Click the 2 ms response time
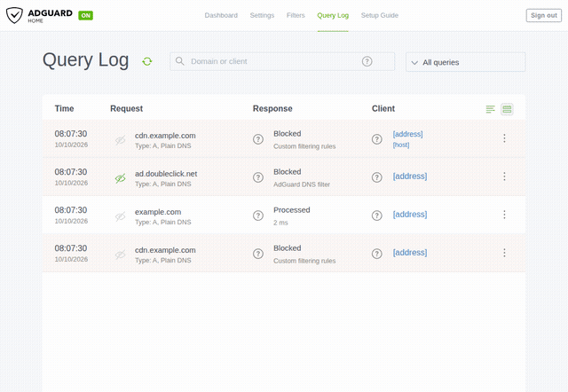This screenshot has height=392, width=568. (280, 223)
